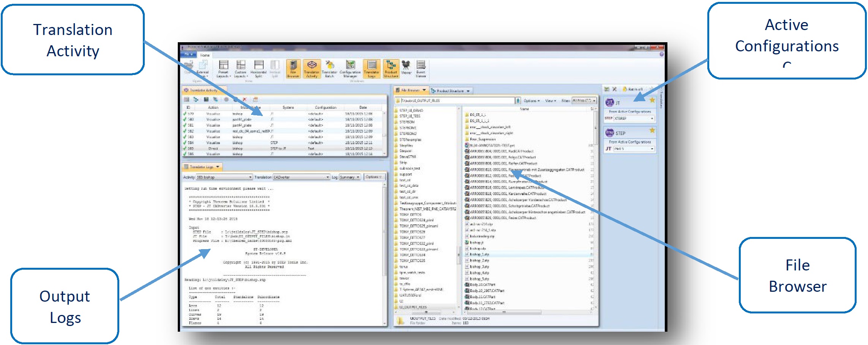The width and height of the screenshot is (868, 345).
Task: Click the red X delete activity icon
Action: click(x=245, y=99)
